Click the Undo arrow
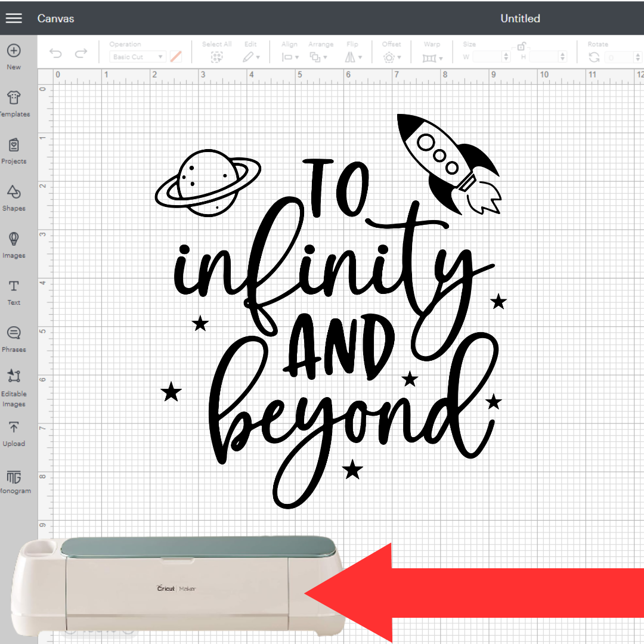The image size is (644, 644). [x=55, y=53]
